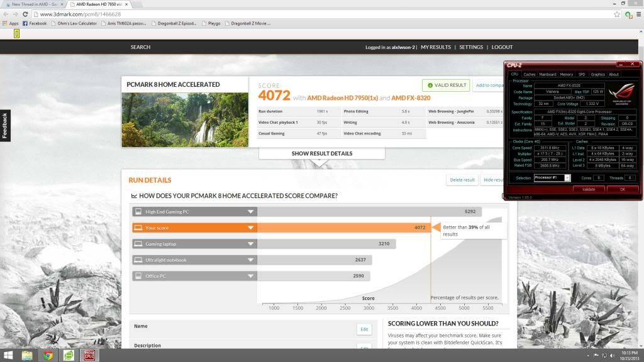Image resolution: width=644 pixels, height=362 pixels.
Task: Open SETTINGS in the site header
Action: click(471, 47)
